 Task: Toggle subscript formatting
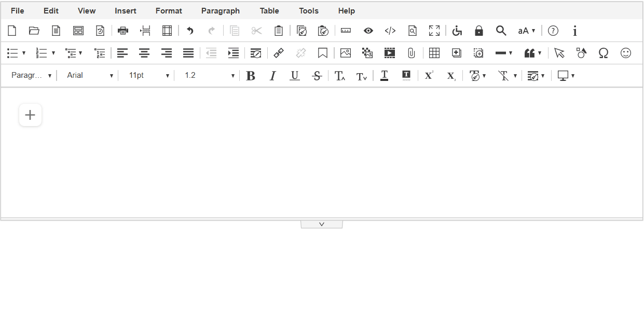[x=451, y=76]
